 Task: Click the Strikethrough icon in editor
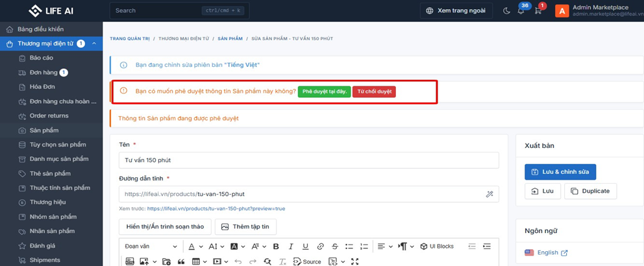click(x=335, y=247)
